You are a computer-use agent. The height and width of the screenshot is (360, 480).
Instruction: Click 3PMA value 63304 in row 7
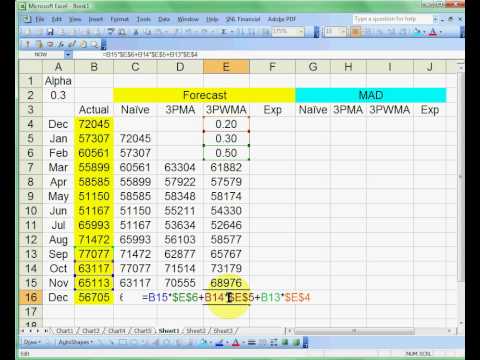(180, 167)
